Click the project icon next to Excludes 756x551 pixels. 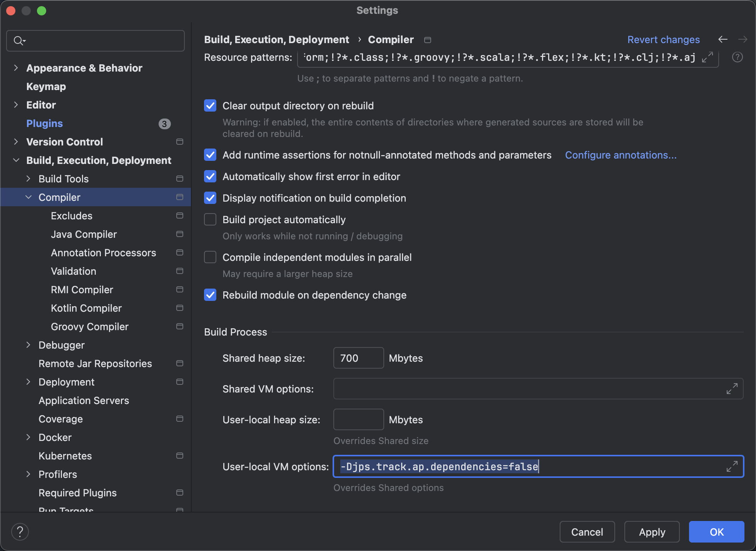pos(179,215)
